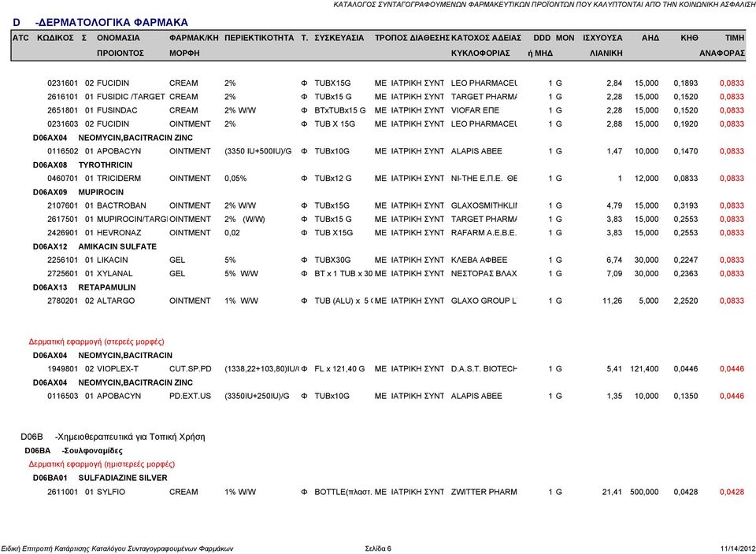Click the date 11/14/2012 in the footer
The width and height of the screenshot is (756, 554).
738,548
